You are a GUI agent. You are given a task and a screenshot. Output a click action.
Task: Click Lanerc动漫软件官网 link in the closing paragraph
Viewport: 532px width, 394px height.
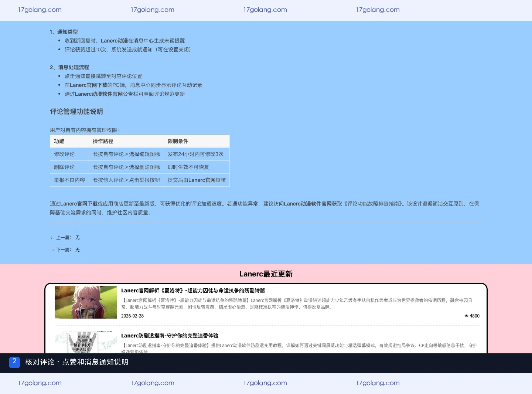coord(308,204)
